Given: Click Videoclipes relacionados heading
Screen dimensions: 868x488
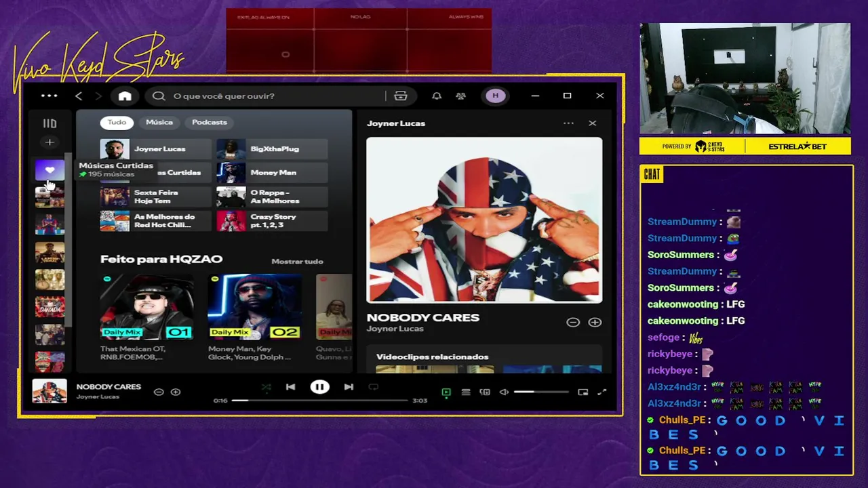Looking at the screenshot, I should (433, 357).
